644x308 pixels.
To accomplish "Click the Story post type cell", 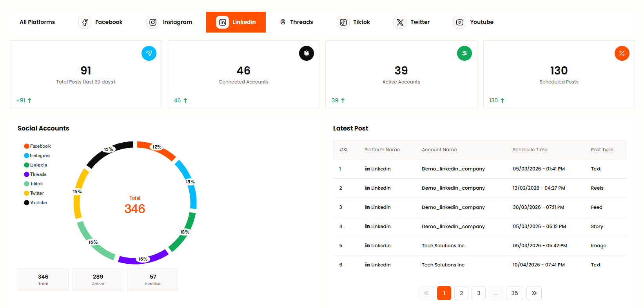I will pos(597,226).
